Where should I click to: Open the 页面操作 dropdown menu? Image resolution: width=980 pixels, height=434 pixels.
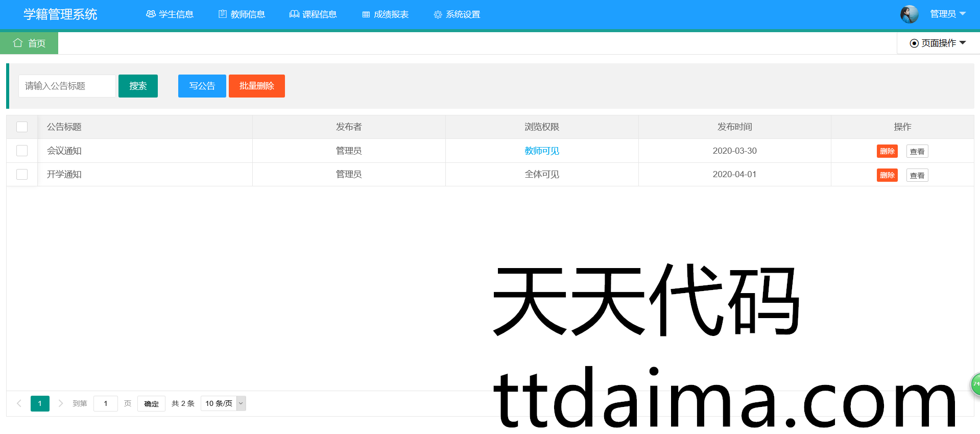(938, 43)
